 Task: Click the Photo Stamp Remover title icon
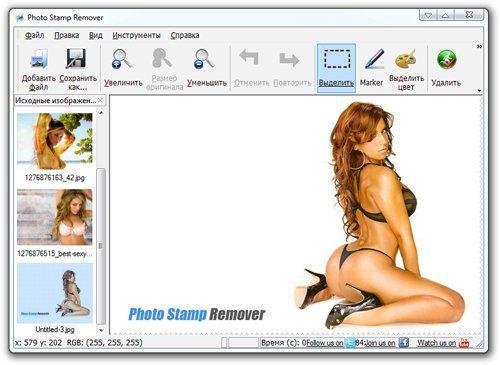pos(19,18)
